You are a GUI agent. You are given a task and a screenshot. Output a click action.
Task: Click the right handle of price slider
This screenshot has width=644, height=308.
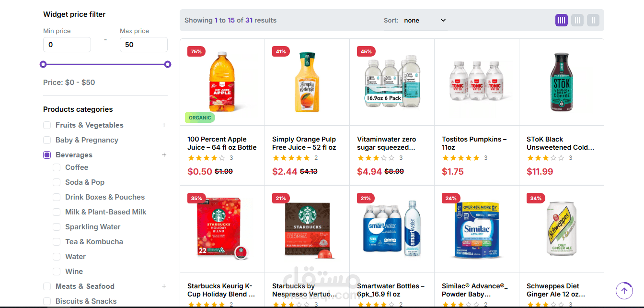click(168, 64)
